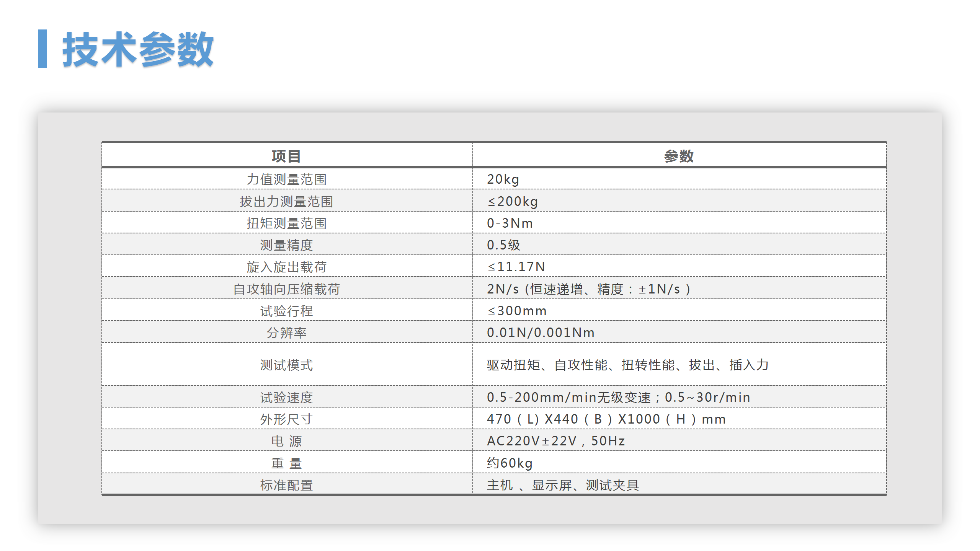Click the 扭矩测量范围 row label

pos(286,223)
